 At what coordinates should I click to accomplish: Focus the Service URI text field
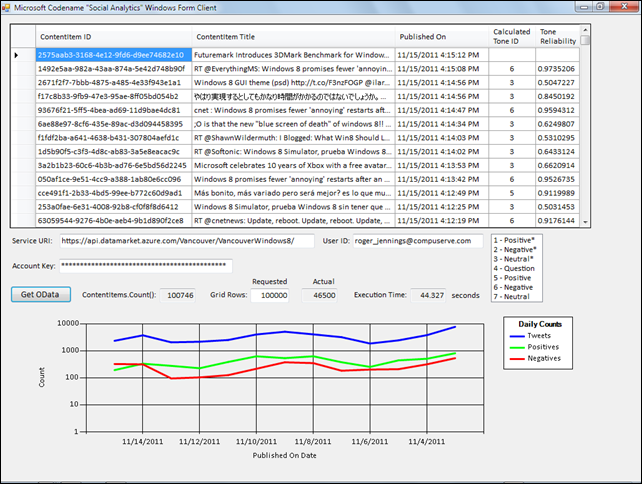point(186,241)
